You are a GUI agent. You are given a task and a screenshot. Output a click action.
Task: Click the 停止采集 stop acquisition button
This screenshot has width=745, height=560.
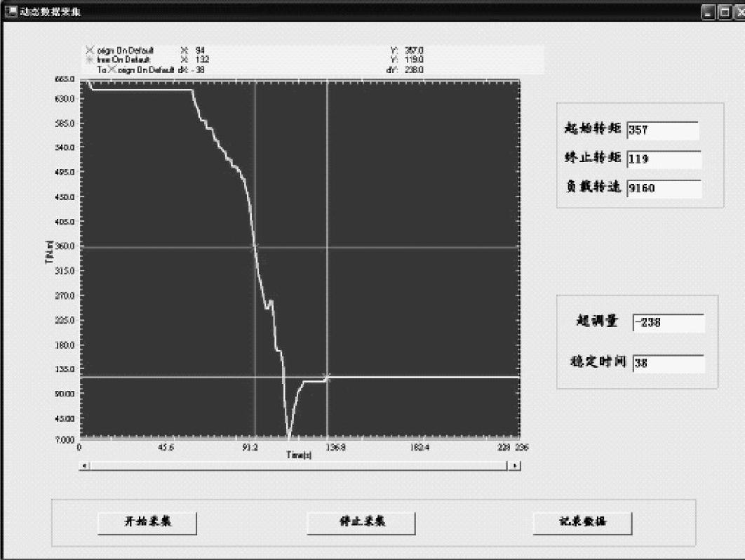click(x=361, y=523)
